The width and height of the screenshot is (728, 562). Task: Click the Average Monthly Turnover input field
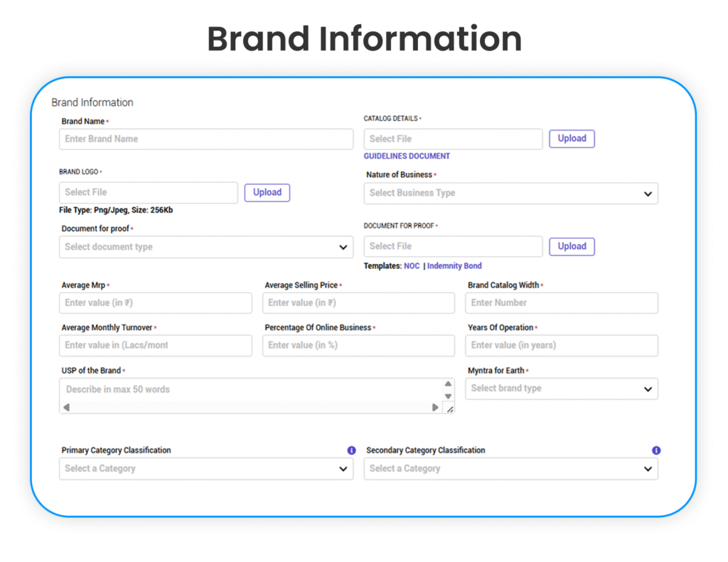pyautogui.click(x=155, y=346)
